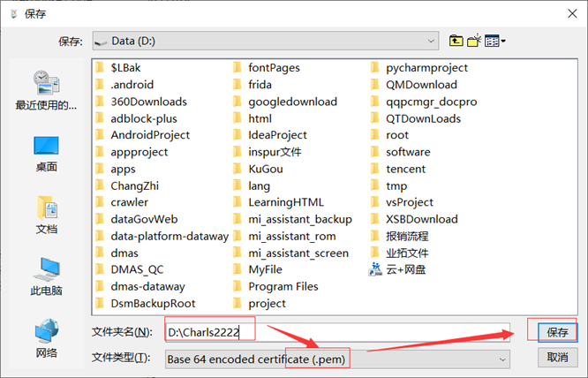The width and height of the screenshot is (588, 378).
Task: Go up one folder level
Action: [456, 41]
